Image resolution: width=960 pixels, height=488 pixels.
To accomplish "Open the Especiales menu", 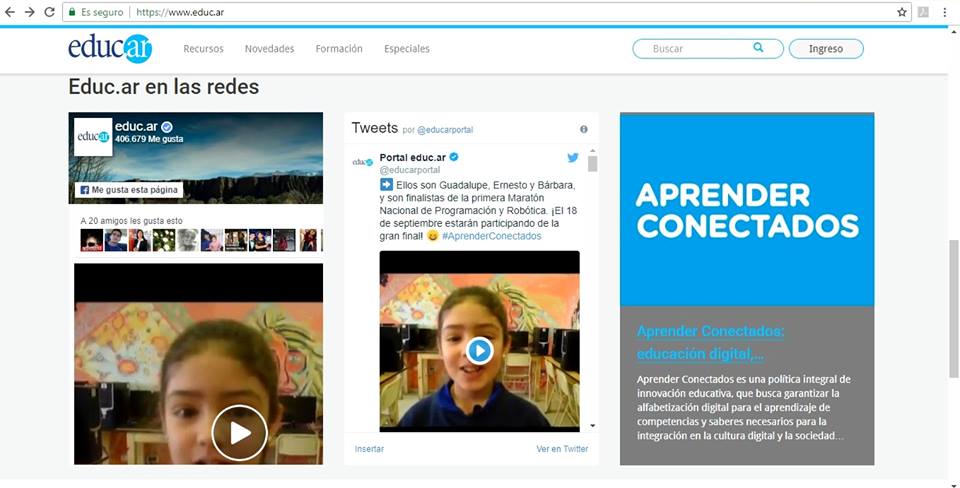I will tap(407, 48).
